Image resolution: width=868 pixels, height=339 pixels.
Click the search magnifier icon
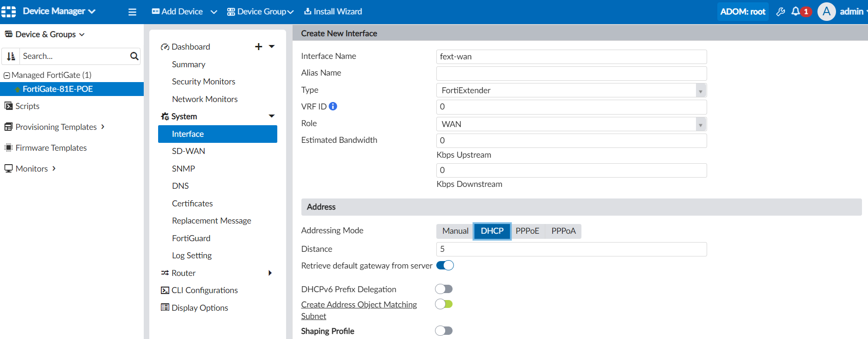134,56
